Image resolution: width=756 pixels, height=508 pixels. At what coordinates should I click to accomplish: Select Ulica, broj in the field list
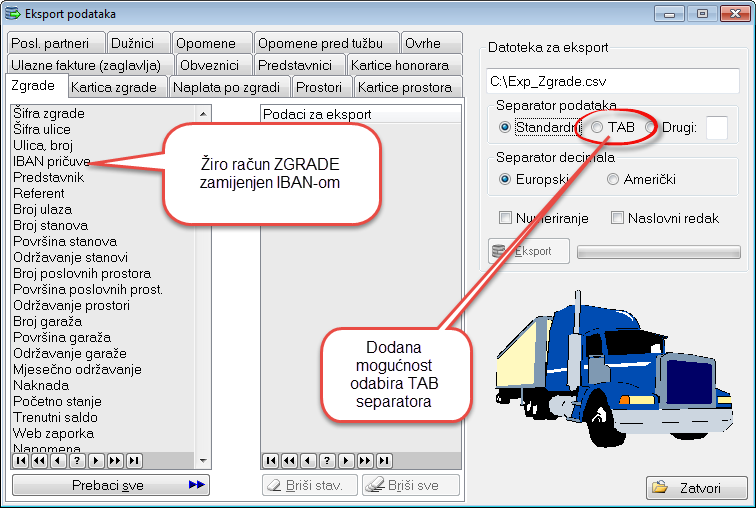coord(43,145)
